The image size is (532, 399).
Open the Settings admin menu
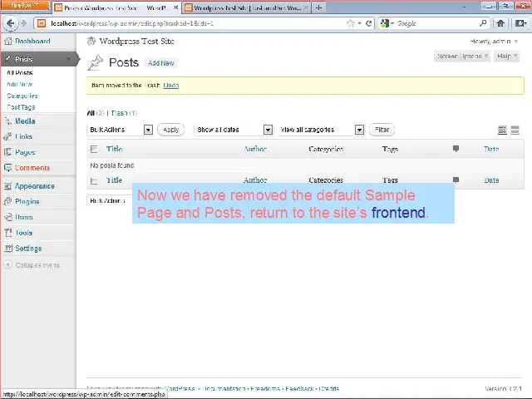coord(27,249)
